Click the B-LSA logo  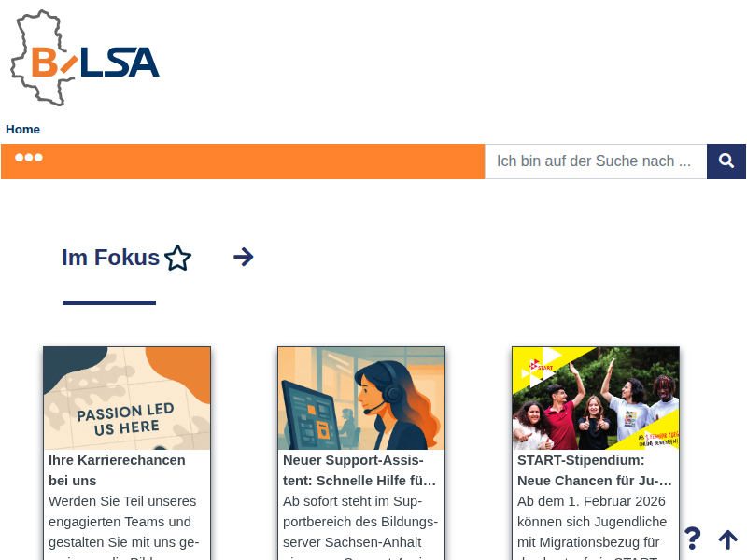(85, 58)
